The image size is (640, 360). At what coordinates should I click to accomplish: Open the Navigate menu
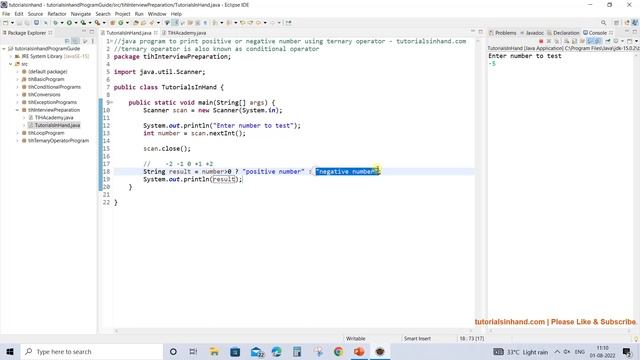pyautogui.click(x=81, y=14)
